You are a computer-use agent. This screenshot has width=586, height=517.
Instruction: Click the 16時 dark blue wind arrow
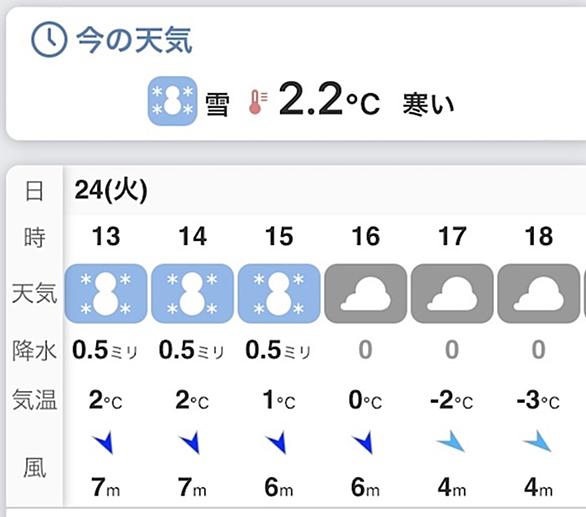[363, 442]
